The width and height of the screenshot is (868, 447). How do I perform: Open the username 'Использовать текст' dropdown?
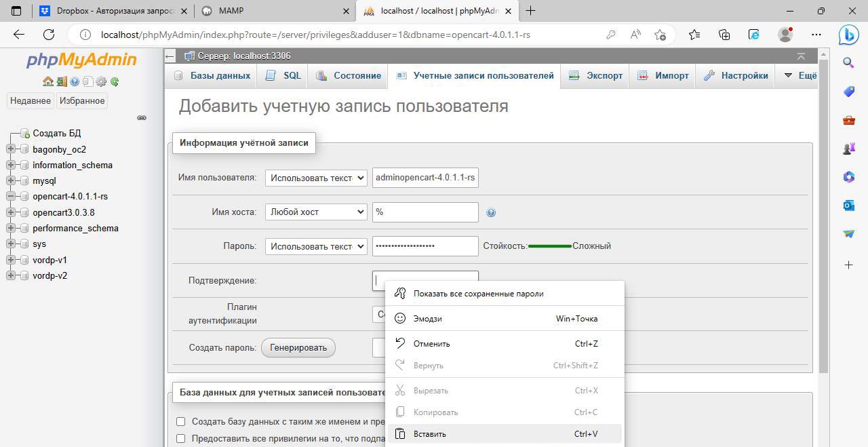(x=316, y=178)
